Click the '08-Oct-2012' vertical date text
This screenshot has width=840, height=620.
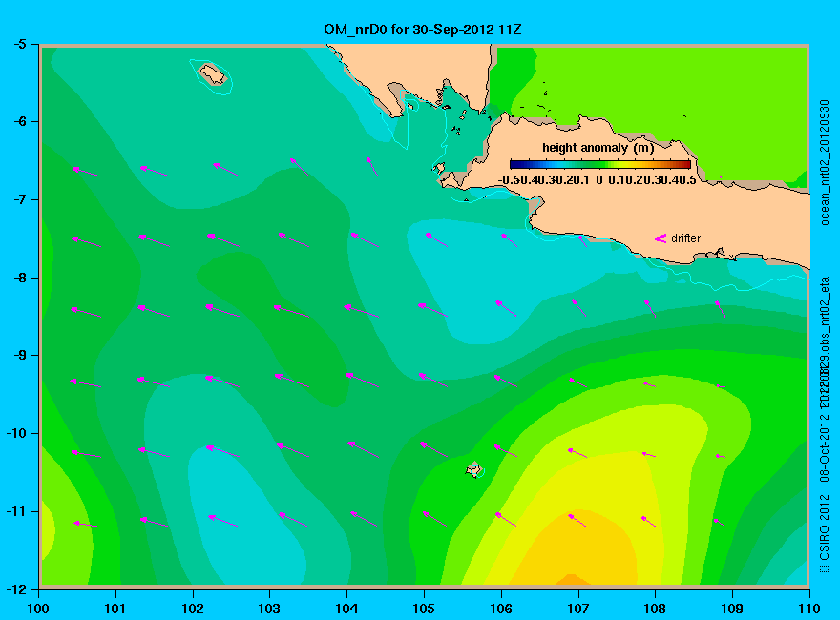825,446
